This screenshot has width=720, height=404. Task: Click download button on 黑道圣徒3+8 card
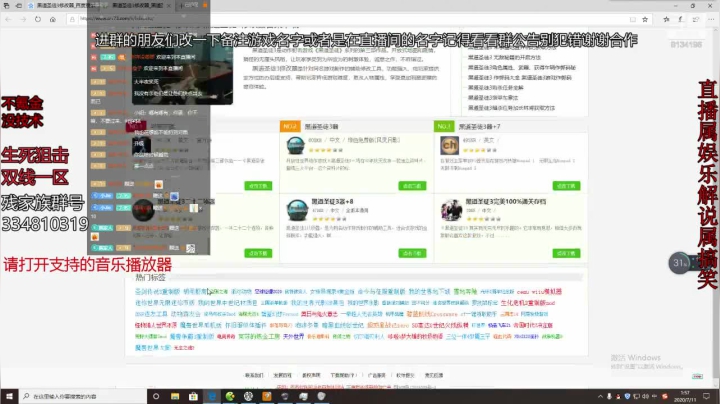[412, 253]
